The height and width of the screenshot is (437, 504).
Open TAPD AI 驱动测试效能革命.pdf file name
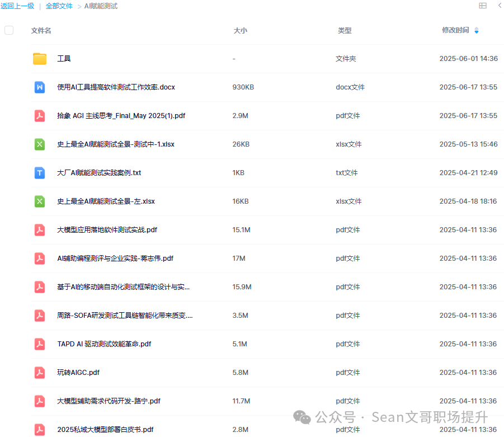[x=104, y=344]
